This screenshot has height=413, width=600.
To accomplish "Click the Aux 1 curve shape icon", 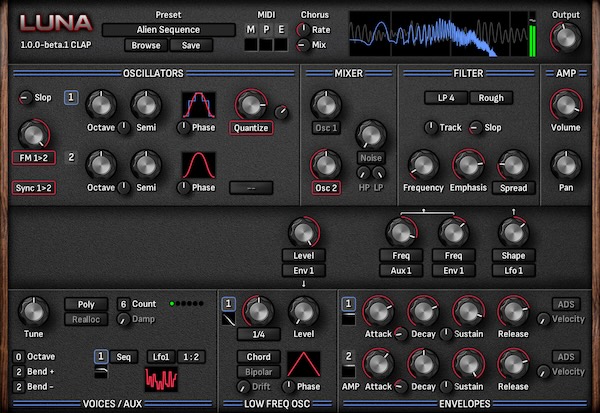I will (101, 372).
